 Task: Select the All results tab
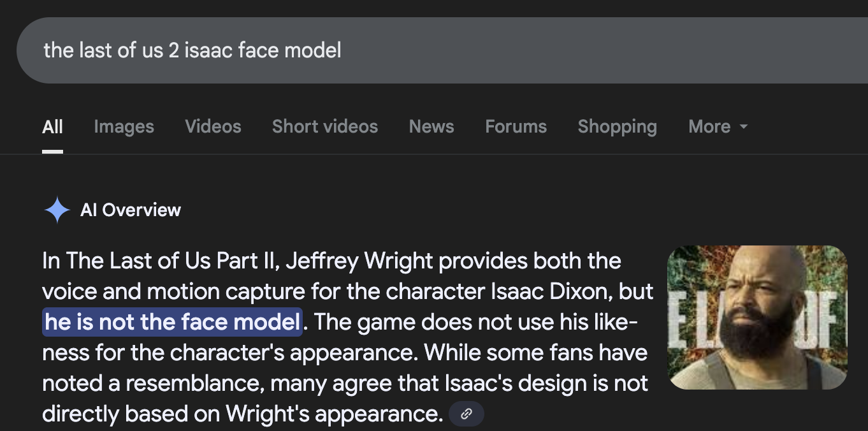coord(52,127)
